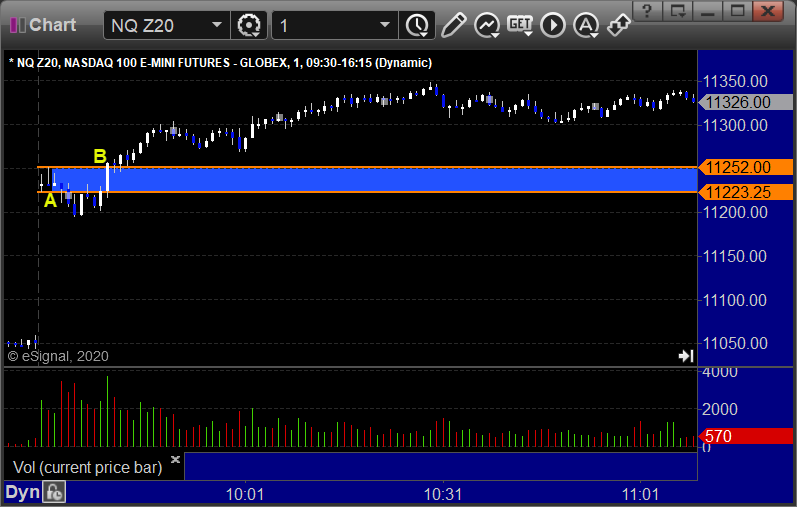
Task: Click the 11300.00 price axis label
Action: (735, 125)
